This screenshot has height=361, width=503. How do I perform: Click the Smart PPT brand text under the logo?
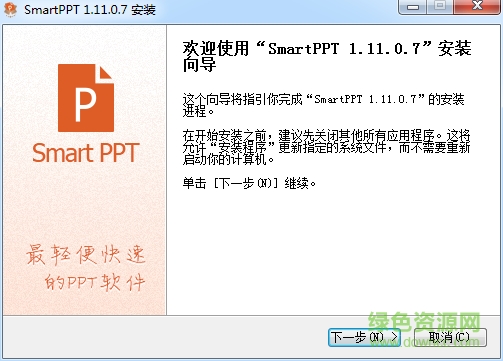tap(86, 153)
